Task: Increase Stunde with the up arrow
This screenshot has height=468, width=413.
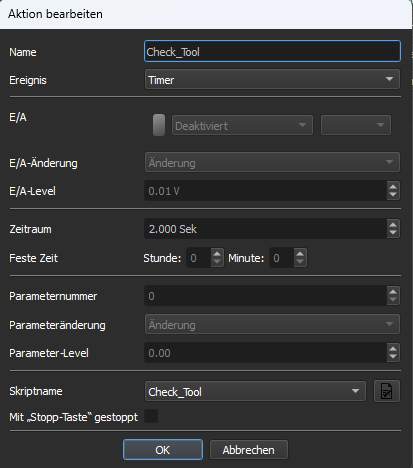Action: click(217, 254)
